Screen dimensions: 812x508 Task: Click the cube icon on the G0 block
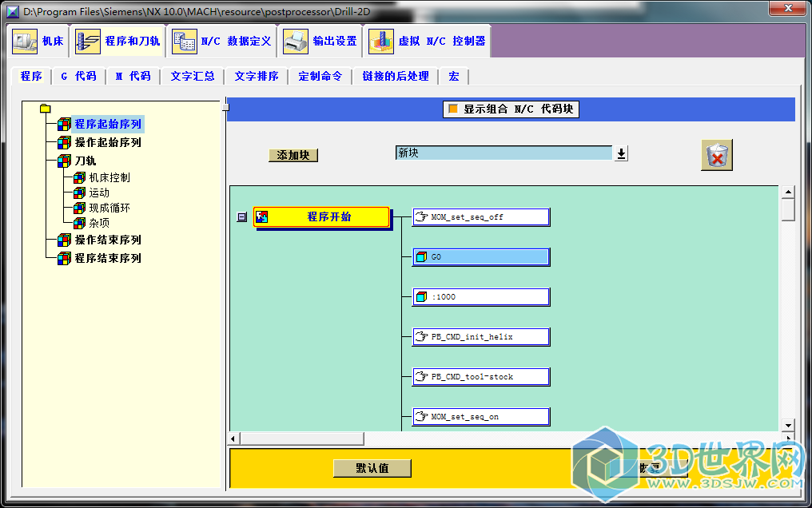[x=421, y=256]
